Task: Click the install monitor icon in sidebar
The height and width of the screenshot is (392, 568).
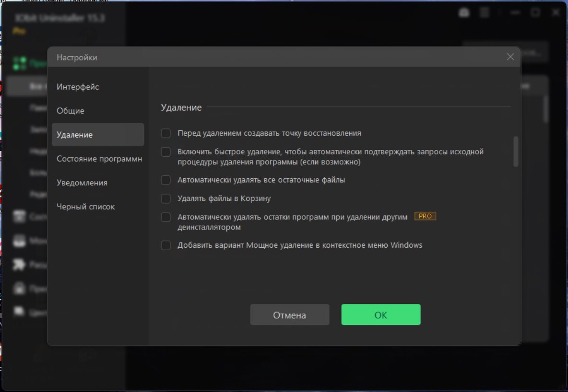Action: coord(19,240)
